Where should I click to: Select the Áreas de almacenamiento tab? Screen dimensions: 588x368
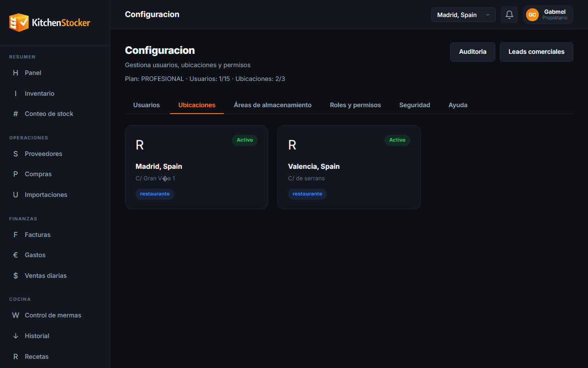[x=272, y=105]
